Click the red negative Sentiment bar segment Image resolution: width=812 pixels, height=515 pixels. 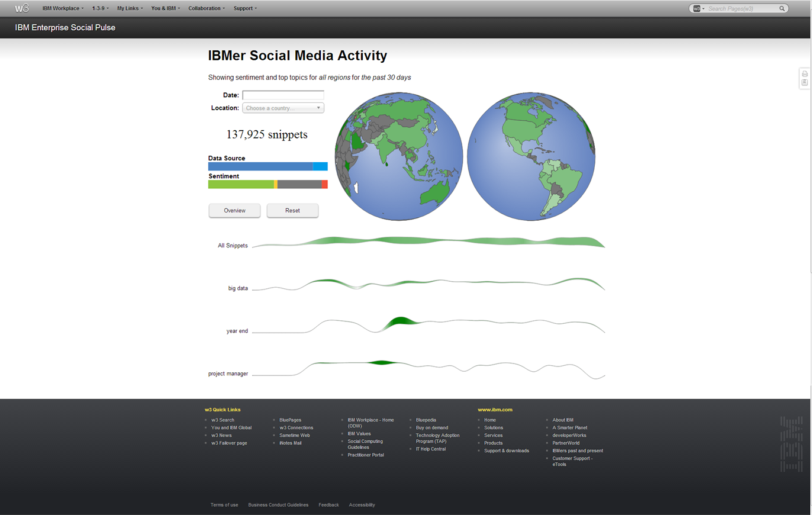(x=325, y=185)
